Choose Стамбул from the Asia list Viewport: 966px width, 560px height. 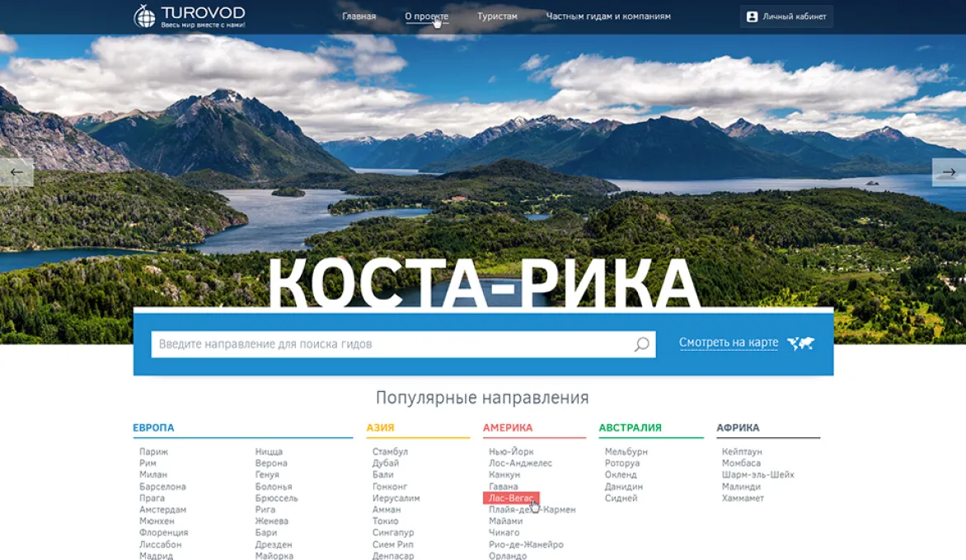tap(390, 451)
